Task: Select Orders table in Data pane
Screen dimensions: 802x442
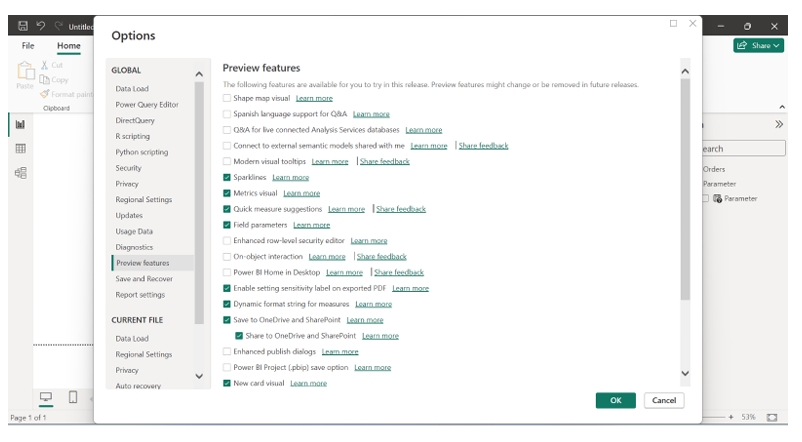Action: pyautogui.click(x=714, y=169)
